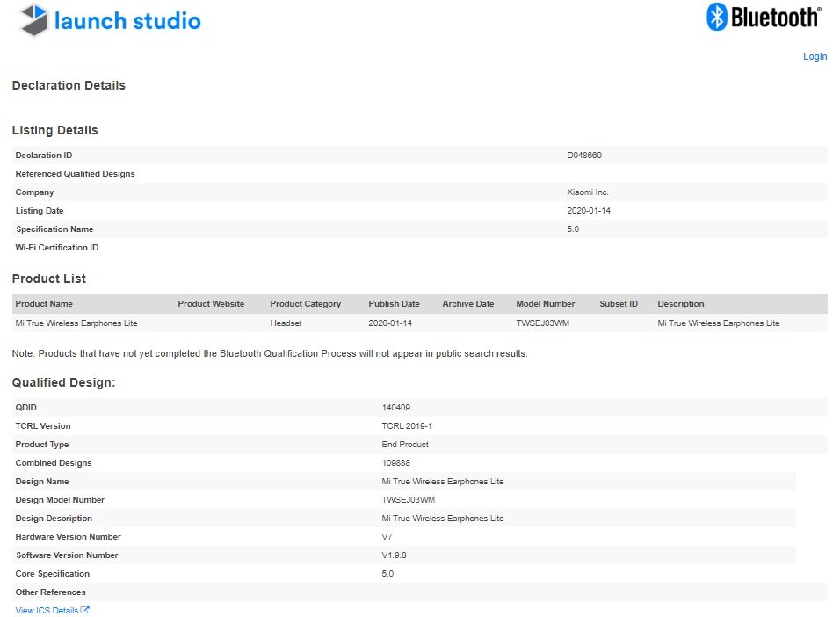Screen dimensions: 840x617
Task: Click the Combined Designs value 109888
Action: click(x=396, y=462)
